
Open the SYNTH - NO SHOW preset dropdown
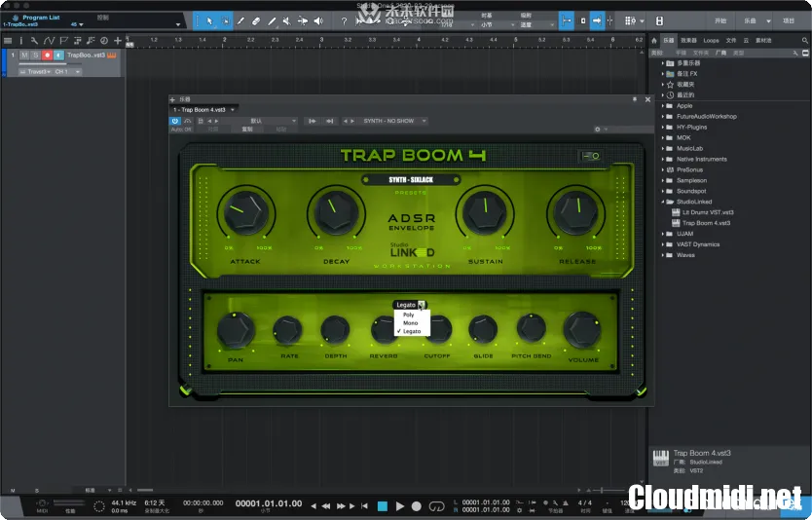point(389,121)
